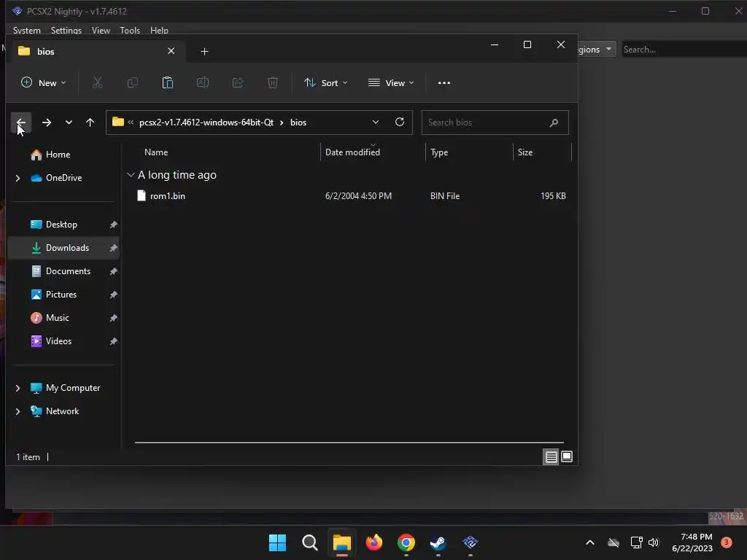Open the clock and date panel
747x560 pixels.
692,542
